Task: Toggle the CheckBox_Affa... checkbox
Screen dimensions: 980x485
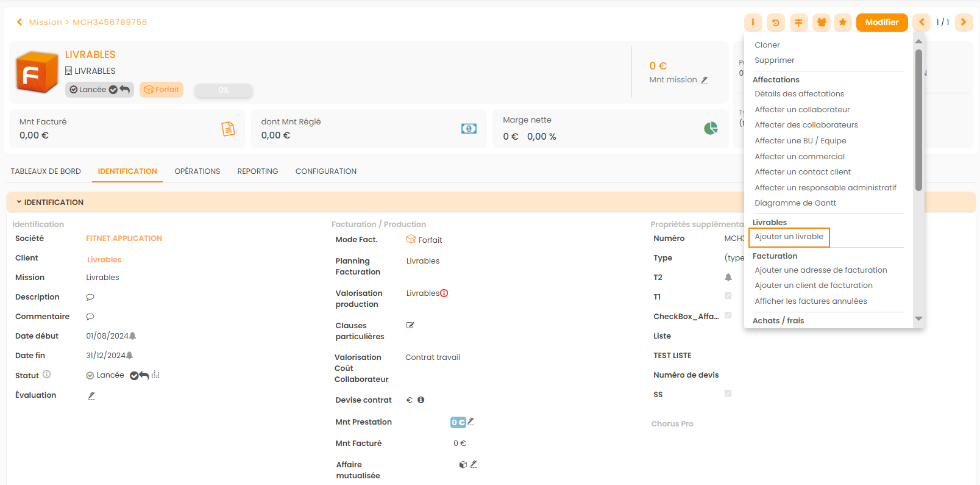Action: coord(728,315)
